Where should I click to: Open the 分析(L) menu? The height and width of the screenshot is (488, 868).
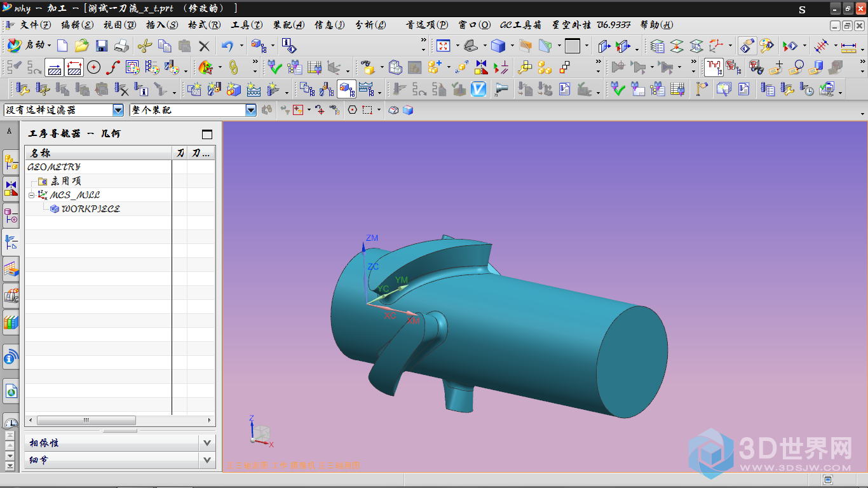pyautogui.click(x=370, y=25)
